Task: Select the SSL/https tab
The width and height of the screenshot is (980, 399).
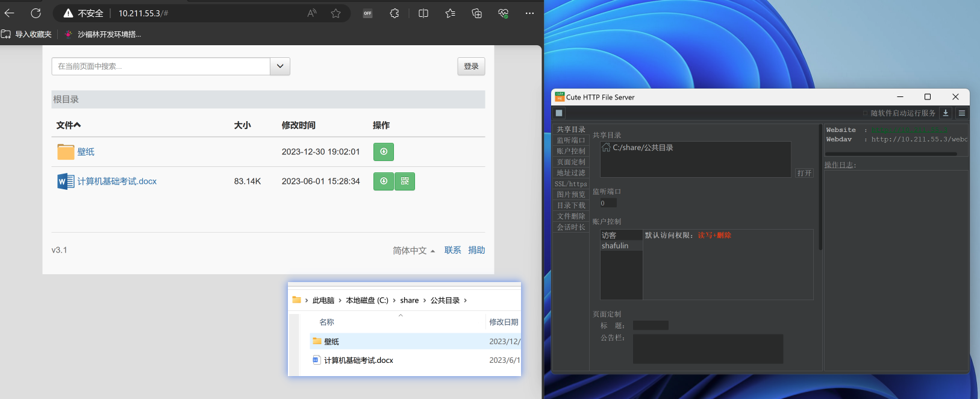Action: pos(571,184)
